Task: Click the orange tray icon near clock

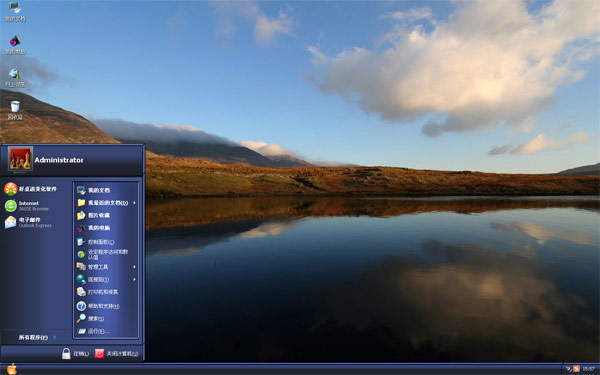Action: [576, 369]
